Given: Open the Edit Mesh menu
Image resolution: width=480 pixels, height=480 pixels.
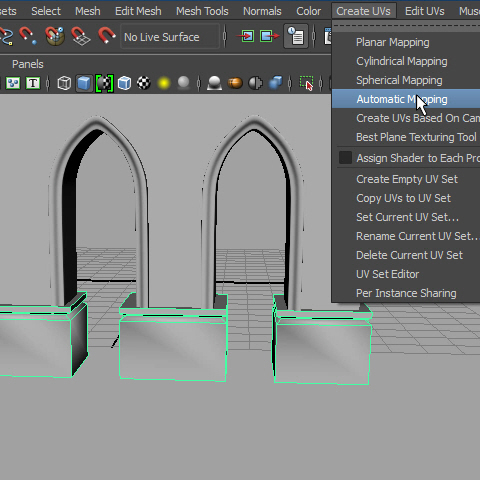Looking at the screenshot, I should point(138,11).
